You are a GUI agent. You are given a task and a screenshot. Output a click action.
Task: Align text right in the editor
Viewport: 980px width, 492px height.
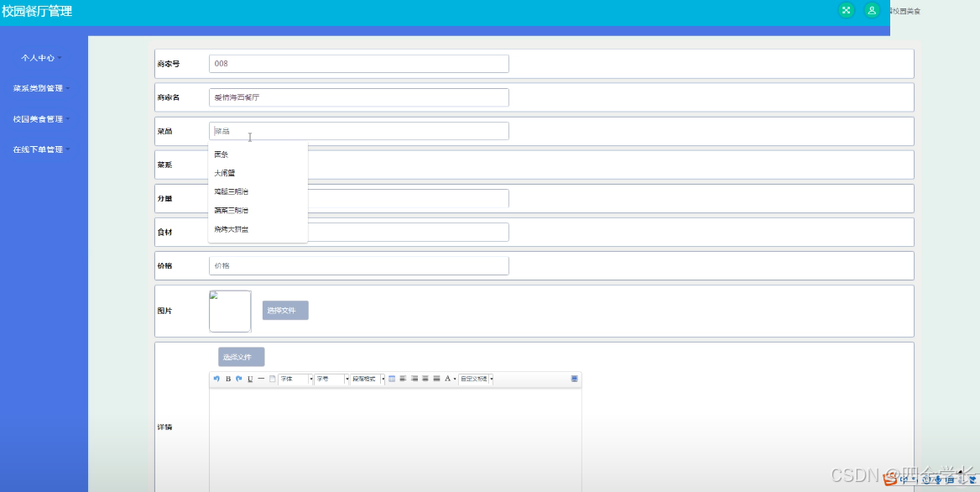point(414,379)
